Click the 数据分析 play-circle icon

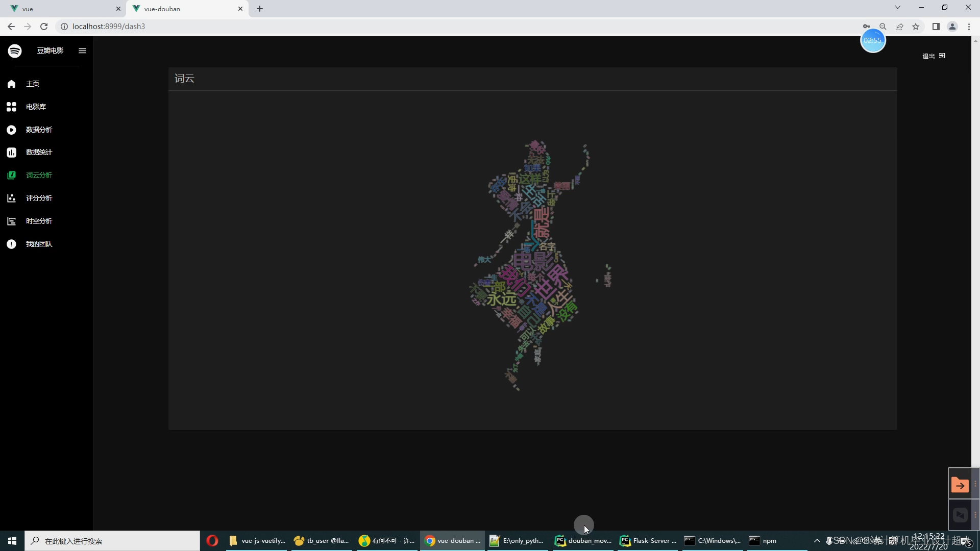click(x=11, y=130)
